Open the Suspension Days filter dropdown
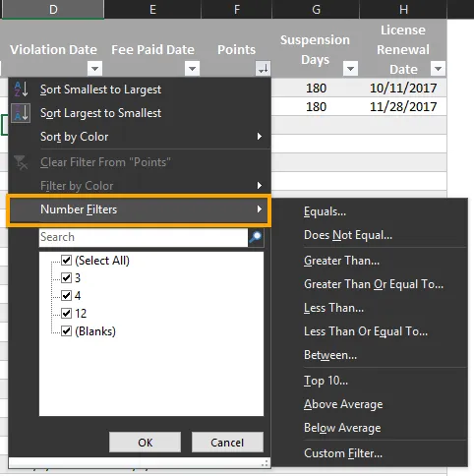 click(350, 69)
